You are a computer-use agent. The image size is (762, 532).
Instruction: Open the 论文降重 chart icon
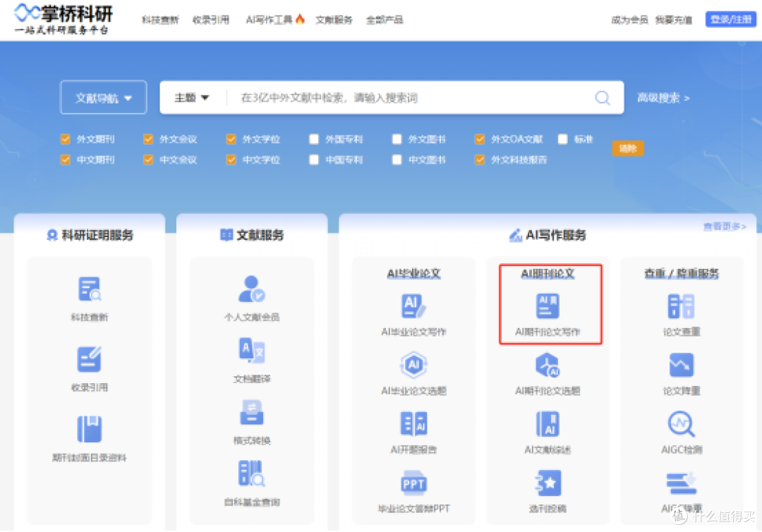pos(682,365)
